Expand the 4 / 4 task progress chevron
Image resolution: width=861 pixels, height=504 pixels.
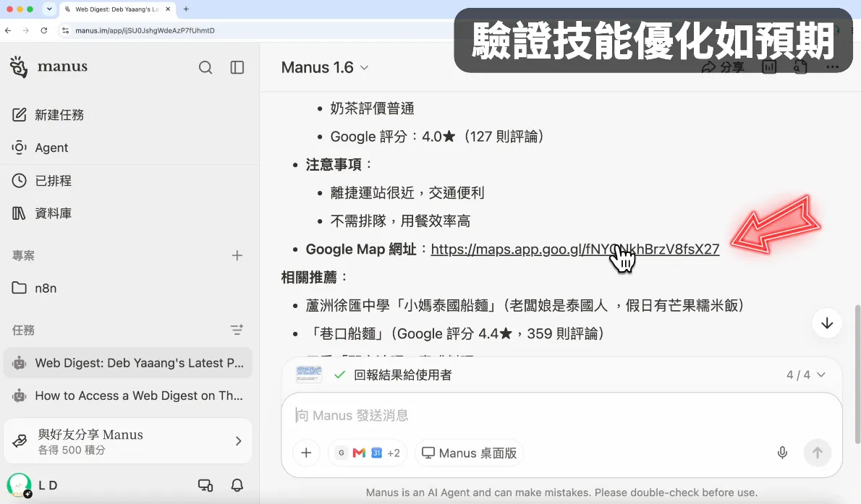coord(821,375)
